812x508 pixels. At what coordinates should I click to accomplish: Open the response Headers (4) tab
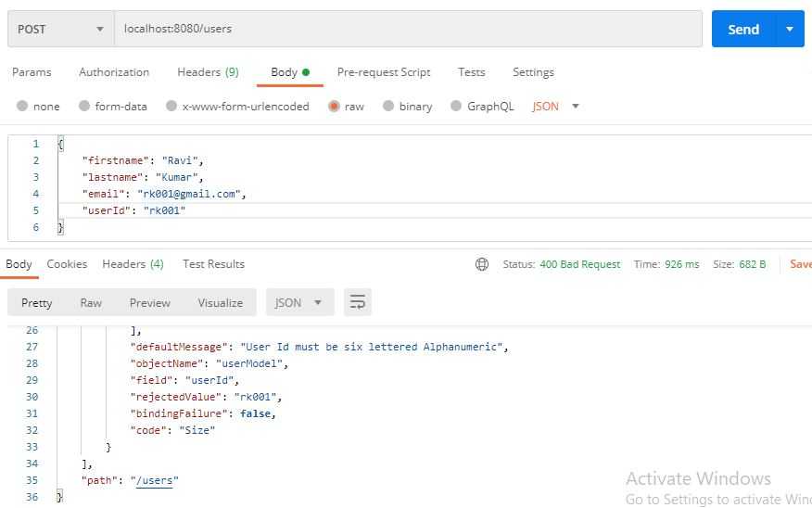click(133, 264)
